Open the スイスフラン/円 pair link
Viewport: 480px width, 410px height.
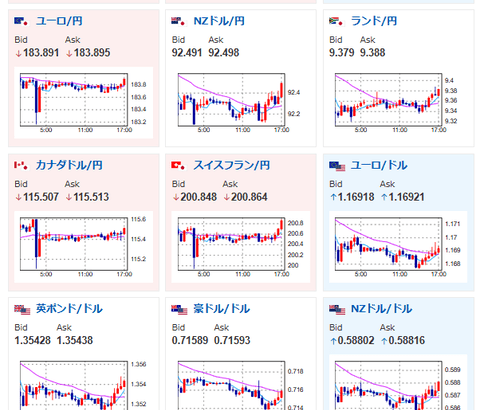click(x=232, y=165)
